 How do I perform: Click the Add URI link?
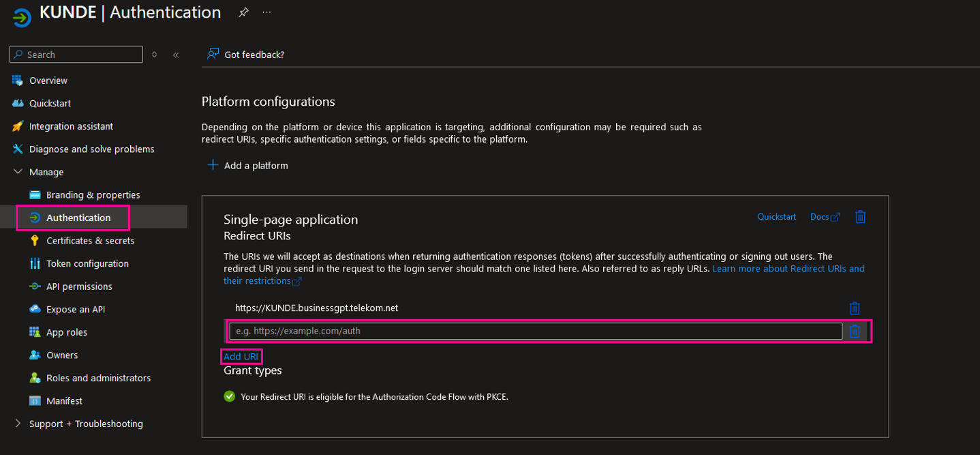pos(241,357)
